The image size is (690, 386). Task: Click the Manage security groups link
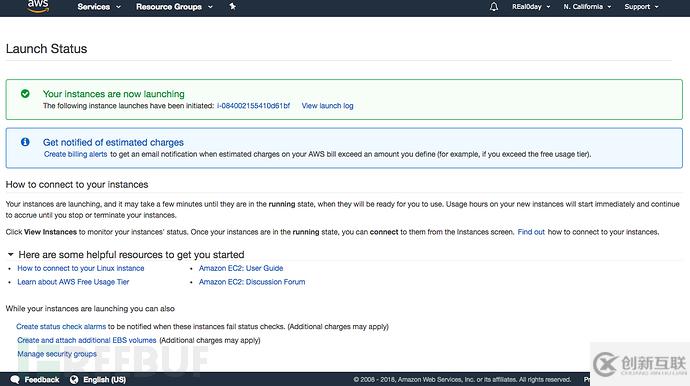57,354
